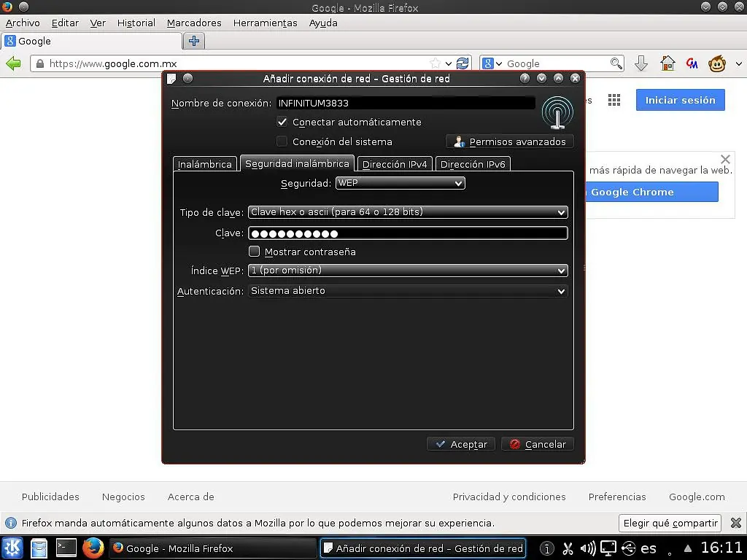Launch the terminal from the taskbar
The width and height of the screenshot is (747, 560).
click(66, 548)
